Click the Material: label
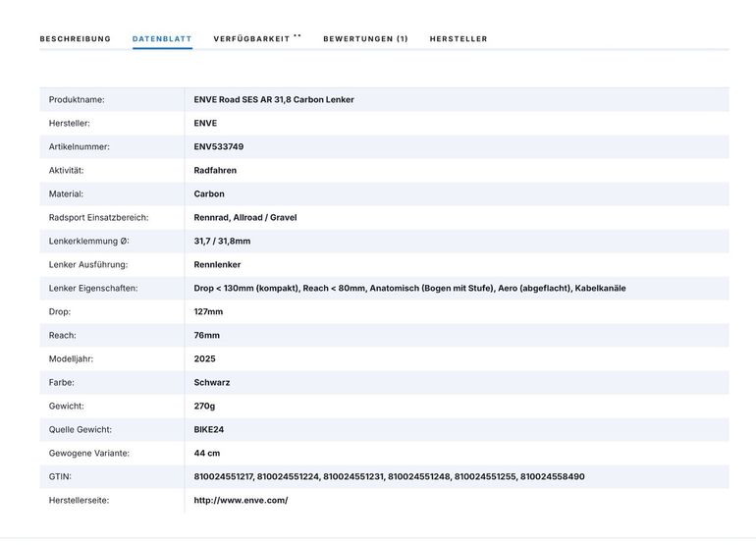The image size is (756, 545). click(66, 193)
